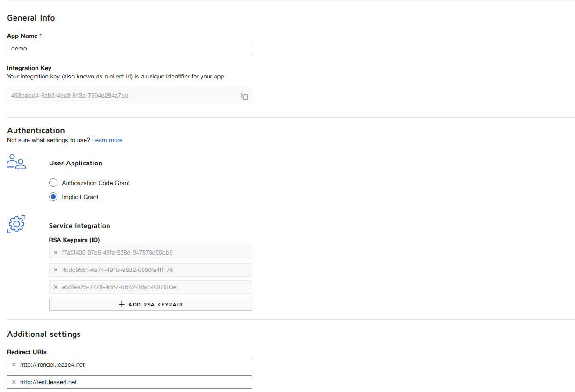
Task: Remove RSA keypair starting with f7a0f405
Action: [x=56, y=253]
